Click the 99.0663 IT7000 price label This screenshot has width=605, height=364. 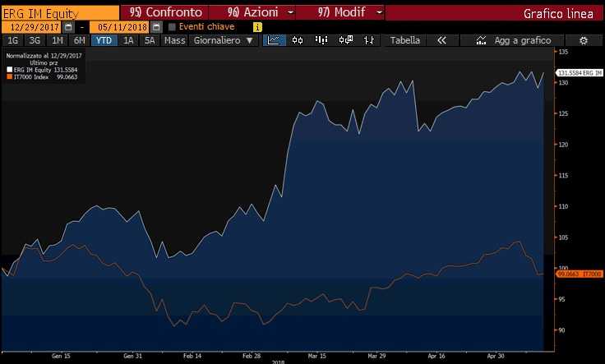click(x=580, y=274)
